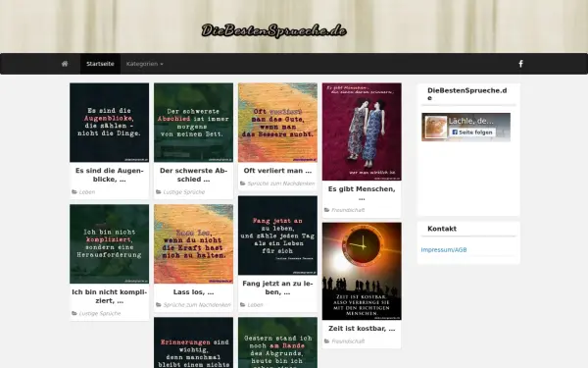Open the 'Lächle, de...' Facebook page name
Viewport: 588px width, 368px height.
pos(471,121)
